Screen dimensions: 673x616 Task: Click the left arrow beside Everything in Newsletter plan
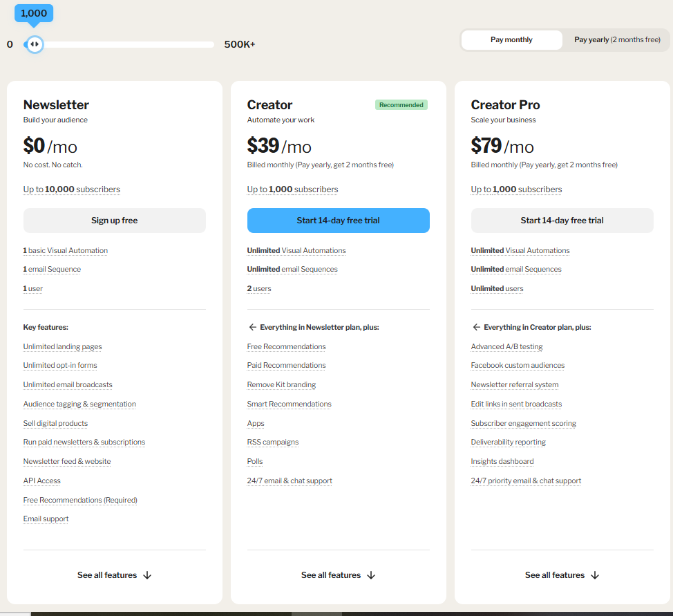(252, 328)
